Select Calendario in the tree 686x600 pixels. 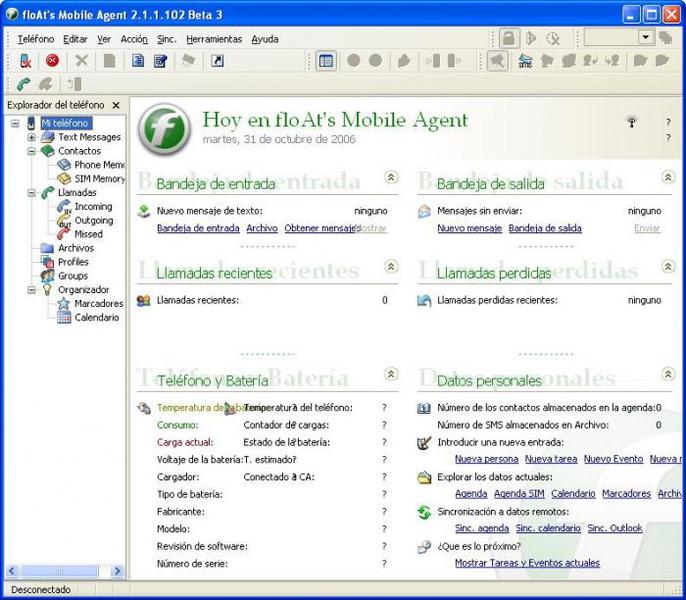(x=97, y=318)
